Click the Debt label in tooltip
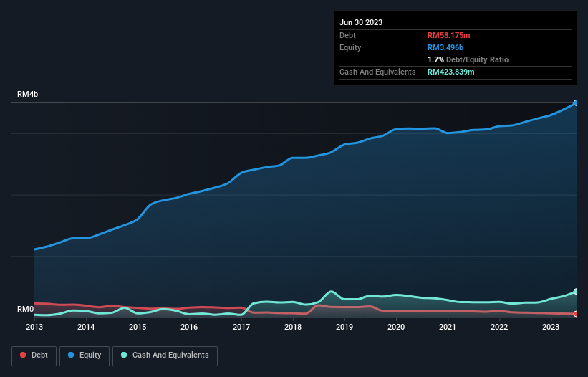The image size is (588, 377). (347, 35)
